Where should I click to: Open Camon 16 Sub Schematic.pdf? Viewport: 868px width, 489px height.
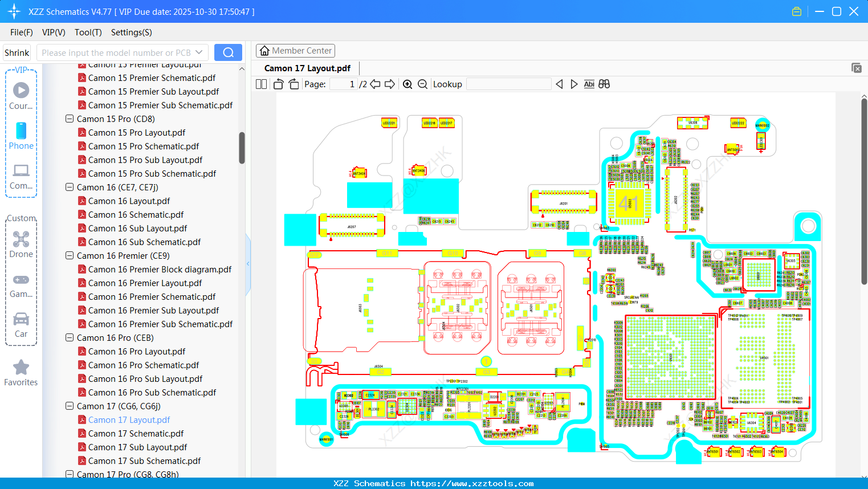144,242
